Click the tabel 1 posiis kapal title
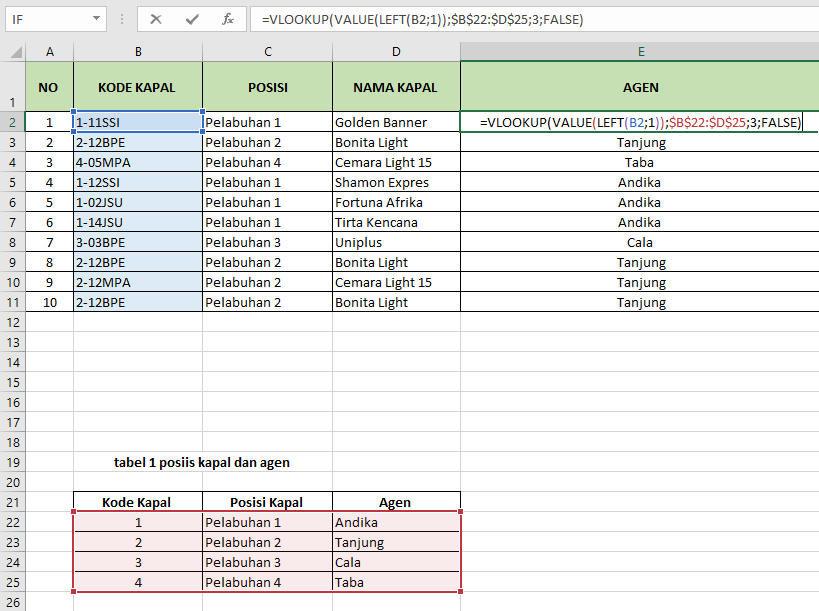Screen dimensions: 819x611 pos(202,463)
